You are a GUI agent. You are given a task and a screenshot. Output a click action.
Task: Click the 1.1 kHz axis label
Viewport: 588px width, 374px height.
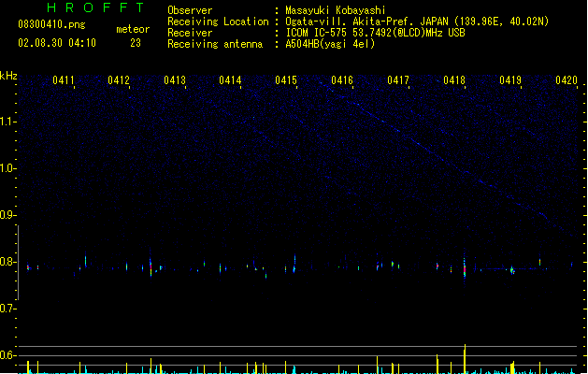pyautogui.click(x=7, y=122)
